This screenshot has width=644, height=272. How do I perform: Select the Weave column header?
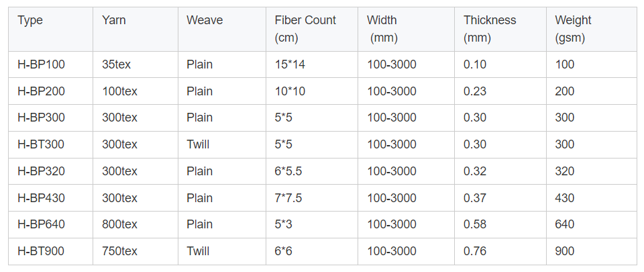coord(205,21)
